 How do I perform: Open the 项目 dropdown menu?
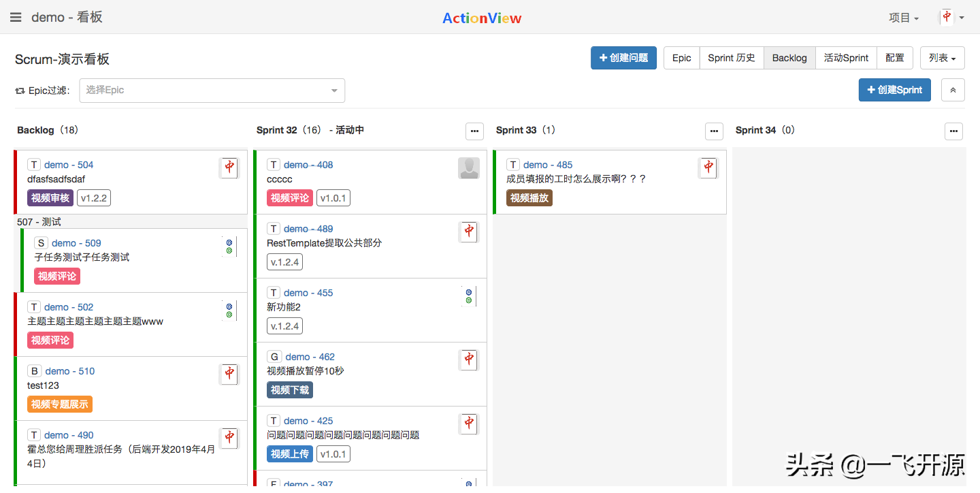(x=904, y=18)
